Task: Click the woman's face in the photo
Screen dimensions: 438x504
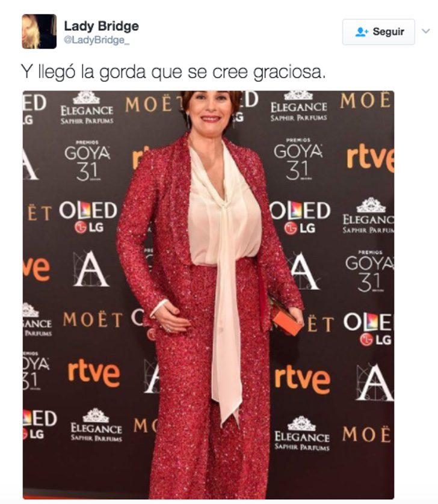Action: (211, 109)
